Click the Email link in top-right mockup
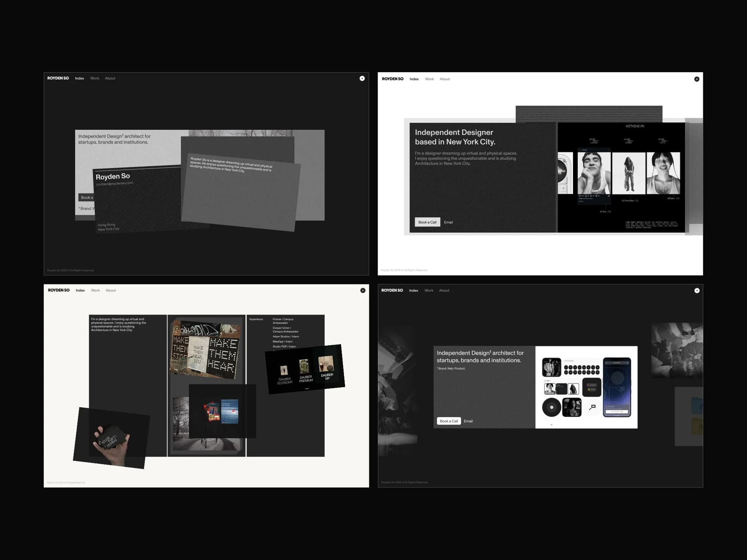 448,222
